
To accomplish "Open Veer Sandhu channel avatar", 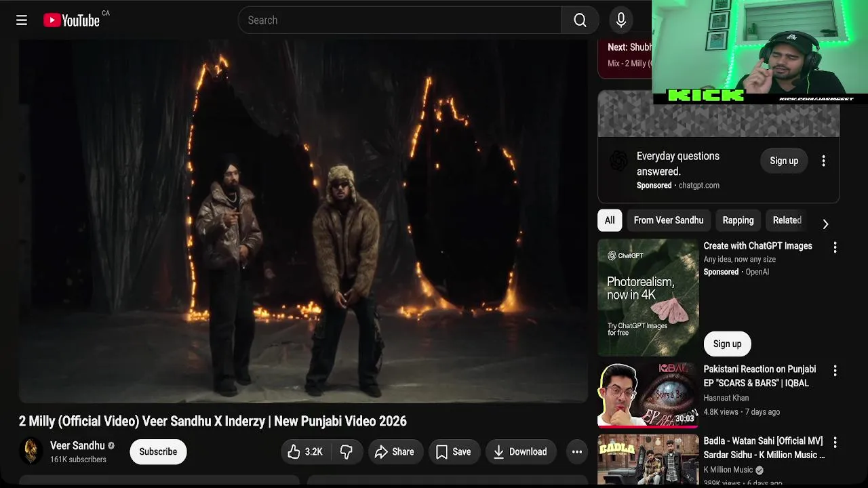I will 31,451.
